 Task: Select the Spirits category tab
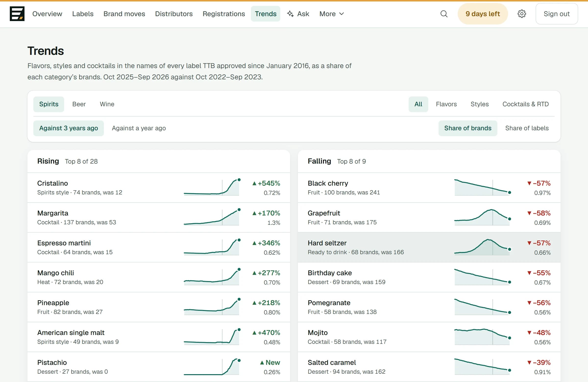pos(49,104)
